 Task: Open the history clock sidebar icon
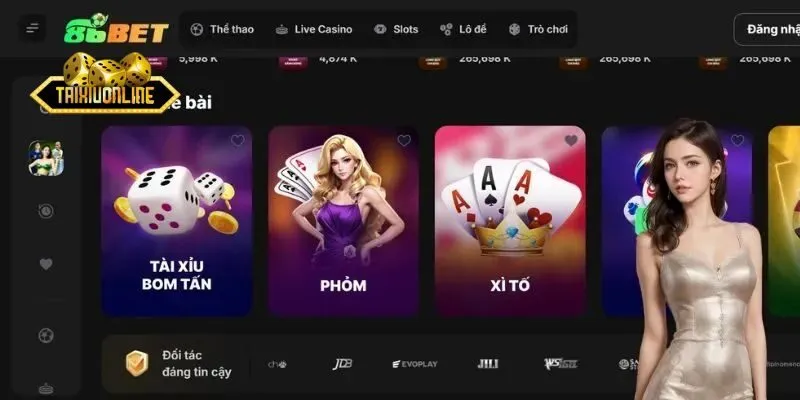coord(46,211)
